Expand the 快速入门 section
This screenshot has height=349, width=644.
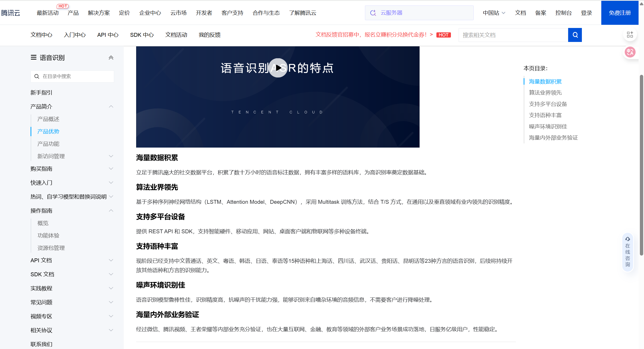(x=111, y=183)
